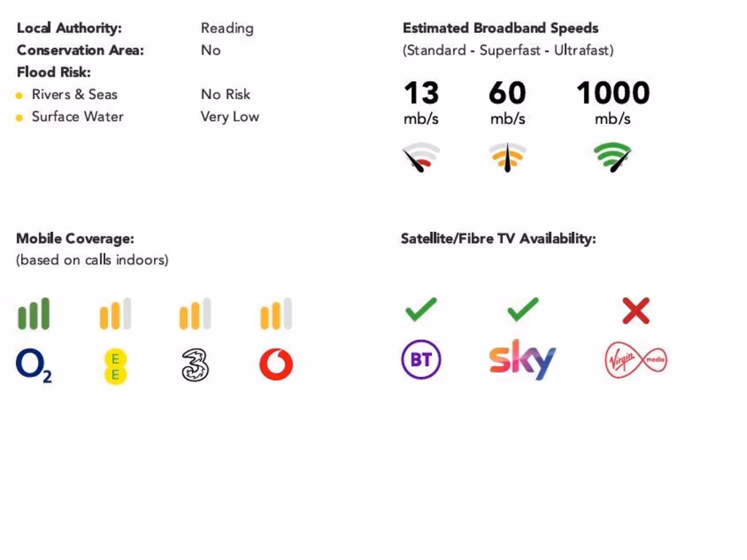Click the green signal bars above O2
The height and width of the screenshot is (560, 747).
tap(34, 314)
